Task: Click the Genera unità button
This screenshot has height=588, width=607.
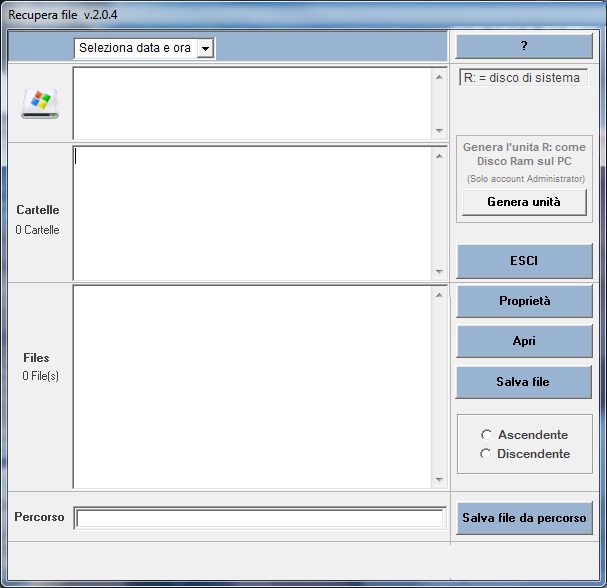Action: (x=524, y=202)
